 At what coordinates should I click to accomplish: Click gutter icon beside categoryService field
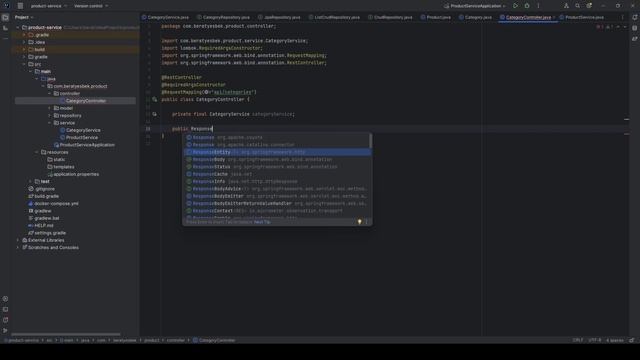[154, 114]
